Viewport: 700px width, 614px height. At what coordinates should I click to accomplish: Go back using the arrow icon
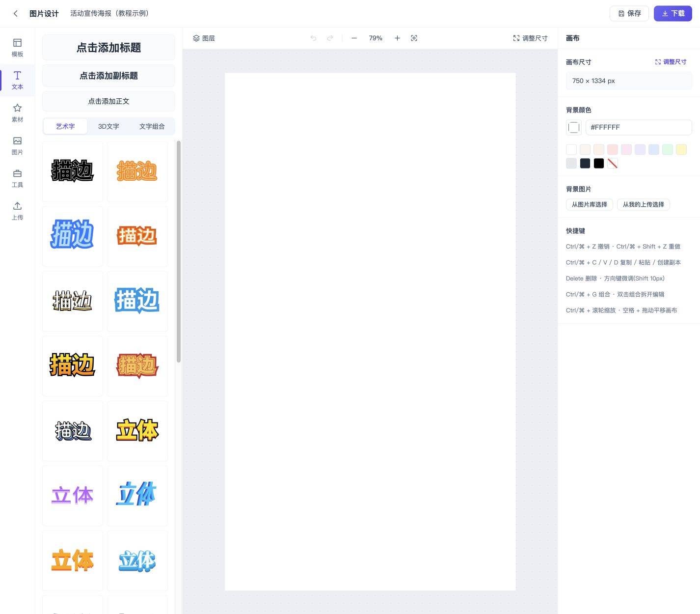16,14
